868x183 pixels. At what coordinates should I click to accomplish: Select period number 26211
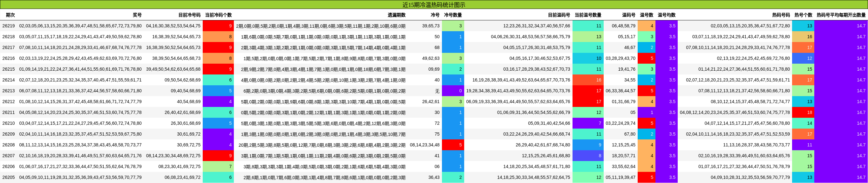[9, 112]
